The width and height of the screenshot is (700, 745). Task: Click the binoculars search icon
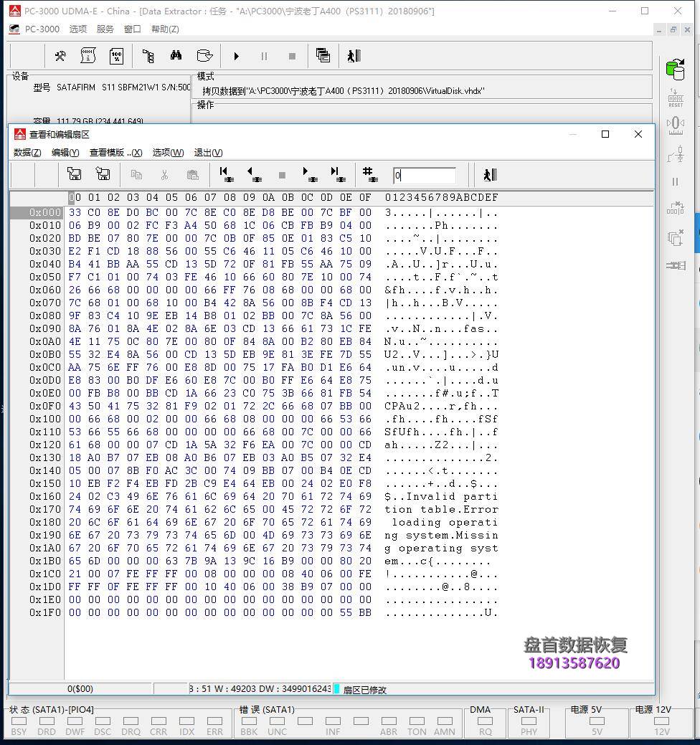[x=176, y=56]
